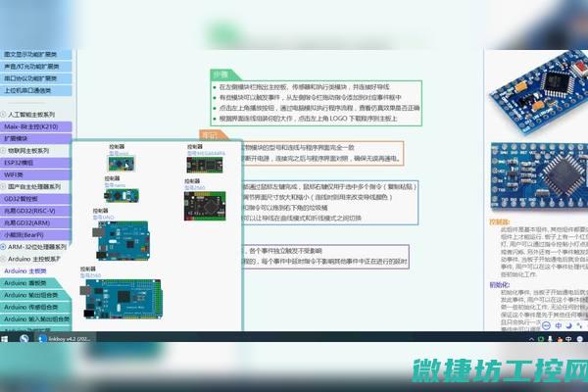Pick the pro mini controller board thumbnail
The image size is (588, 392).
122,164
